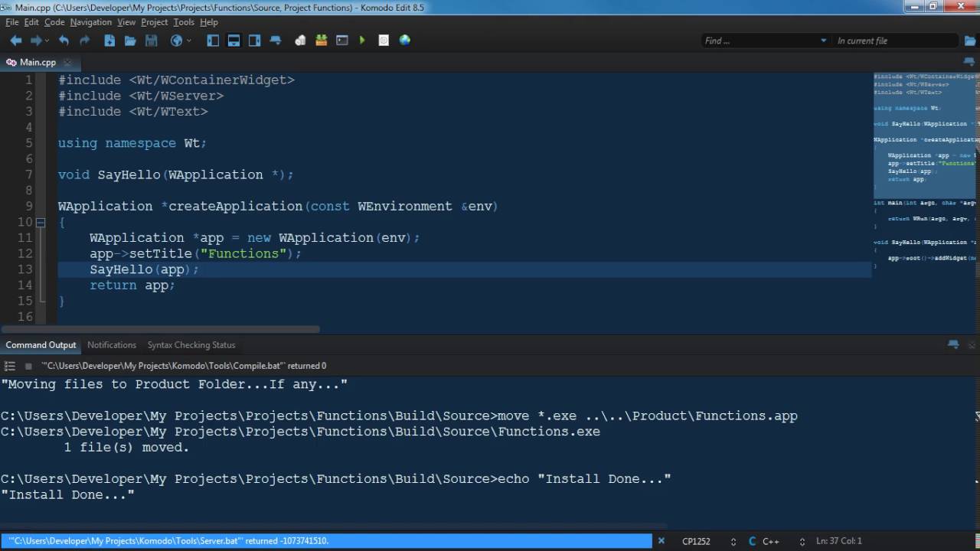Screen dimensions: 980x551
Task: Open the Project menu
Action: tap(154, 22)
